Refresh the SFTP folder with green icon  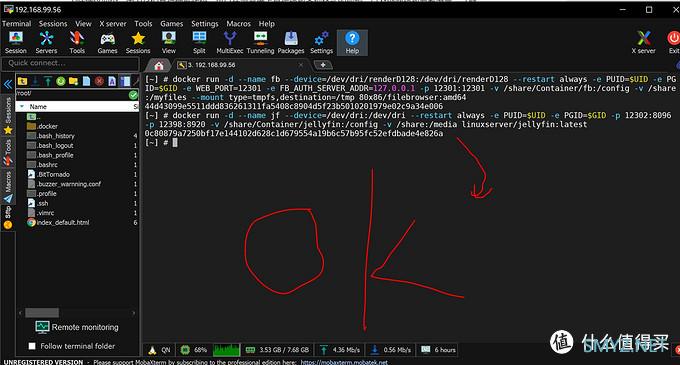[x=61, y=81]
